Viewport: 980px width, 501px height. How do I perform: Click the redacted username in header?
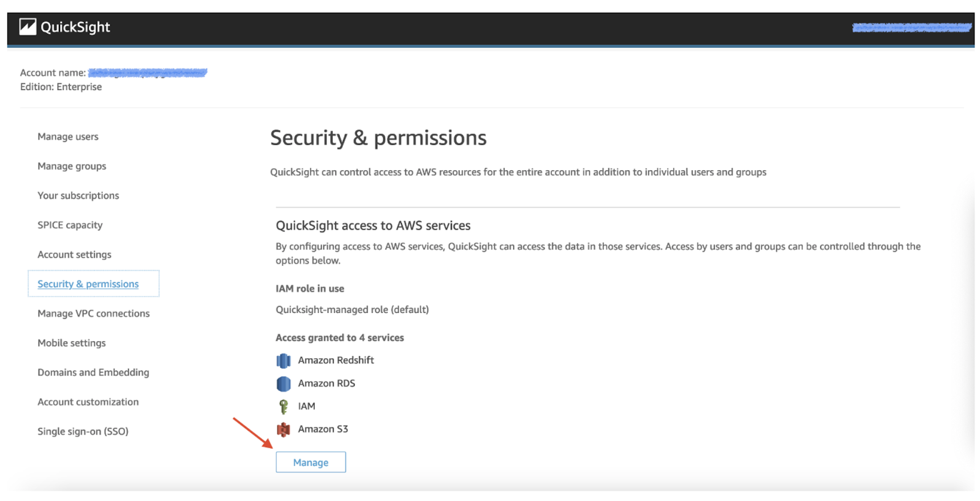tap(911, 28)
